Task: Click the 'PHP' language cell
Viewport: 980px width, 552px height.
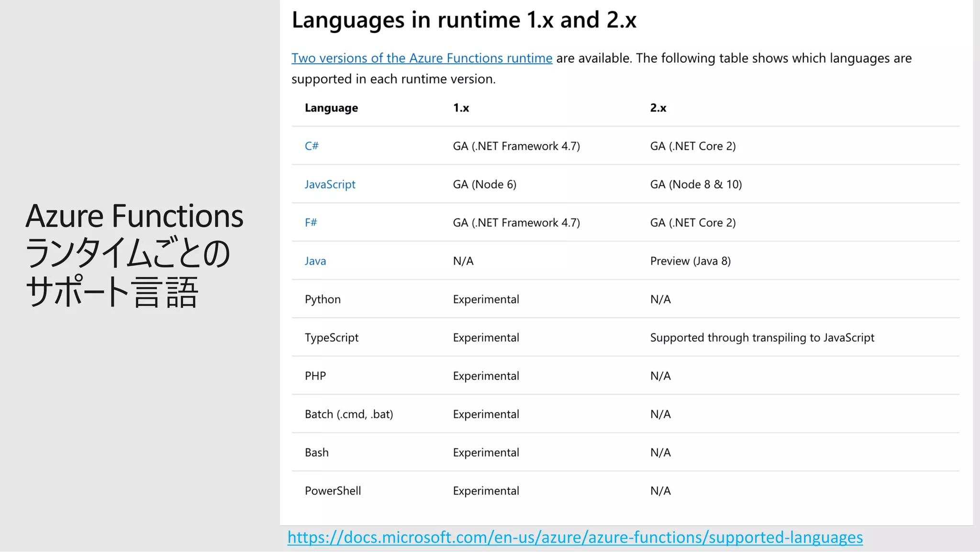Action: pyautogui.click(x=315, y=376)
